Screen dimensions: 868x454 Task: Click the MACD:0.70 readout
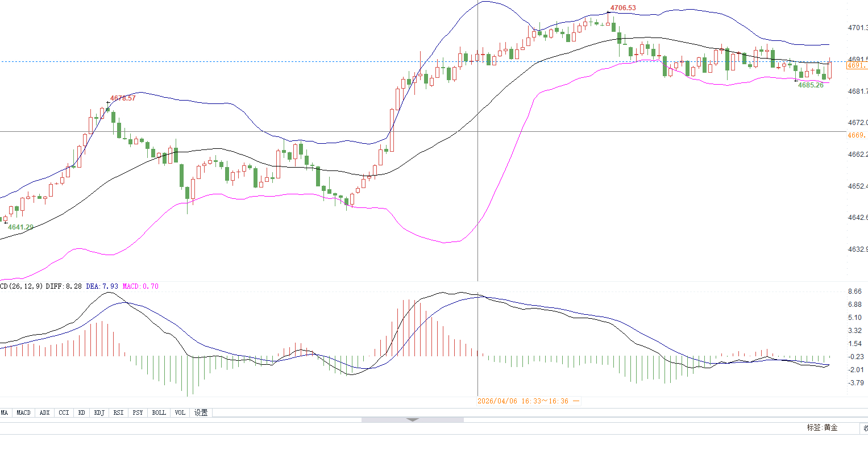tap(140, 286)
